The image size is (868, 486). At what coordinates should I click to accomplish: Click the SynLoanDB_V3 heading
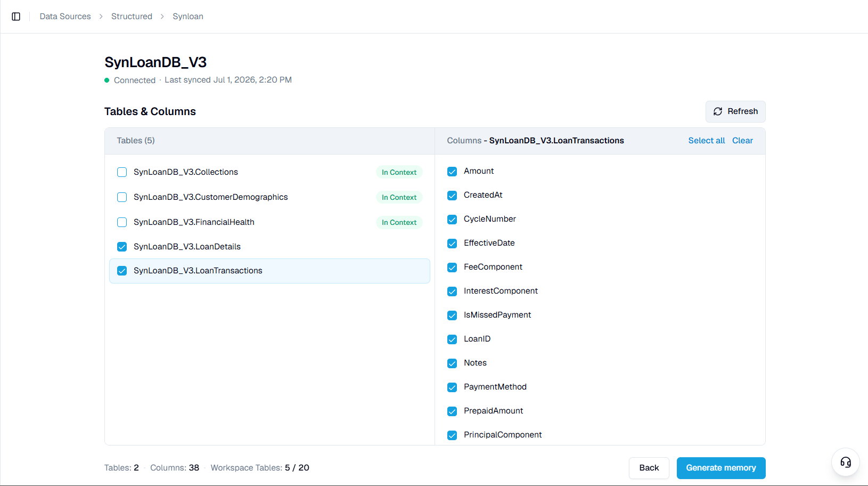pos(155,62)
